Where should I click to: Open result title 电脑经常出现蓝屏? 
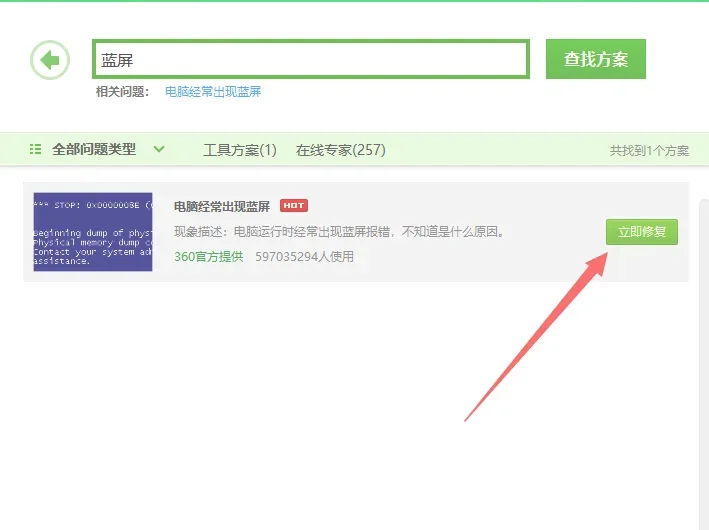click(x=222, y=207)
